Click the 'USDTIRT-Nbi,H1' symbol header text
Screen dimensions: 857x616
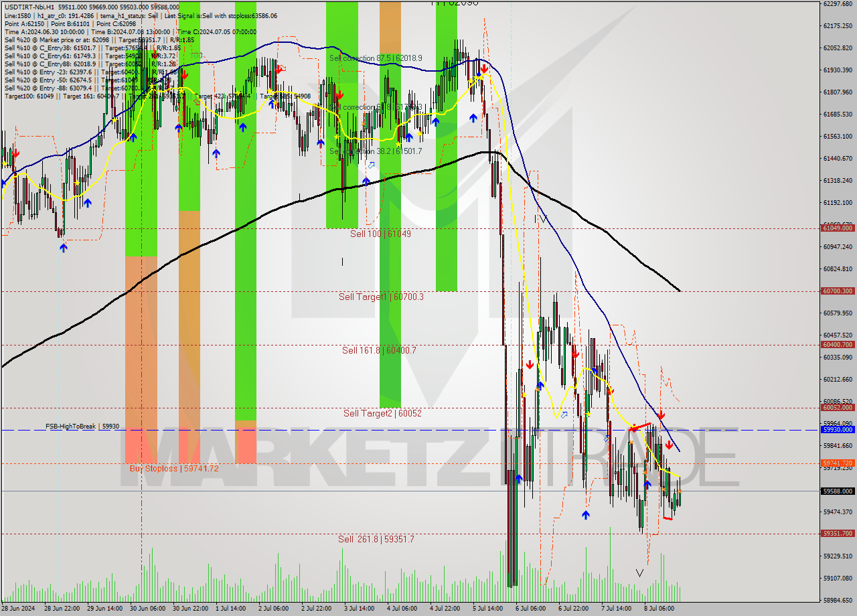(30, 7)
